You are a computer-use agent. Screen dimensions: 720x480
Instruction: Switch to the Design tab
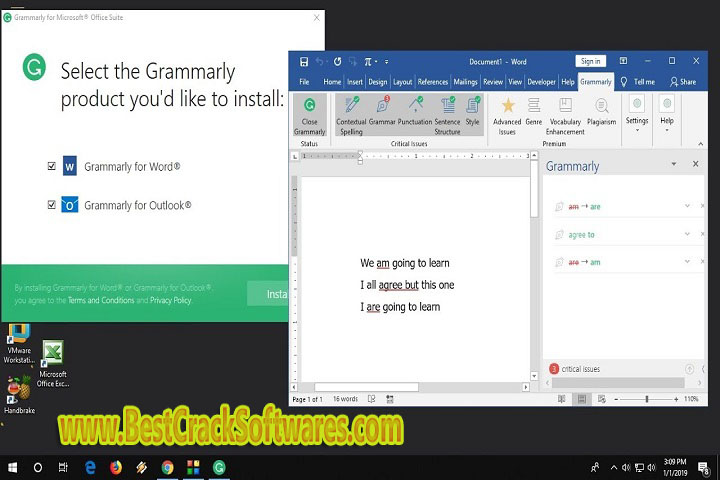click(377, 82)
